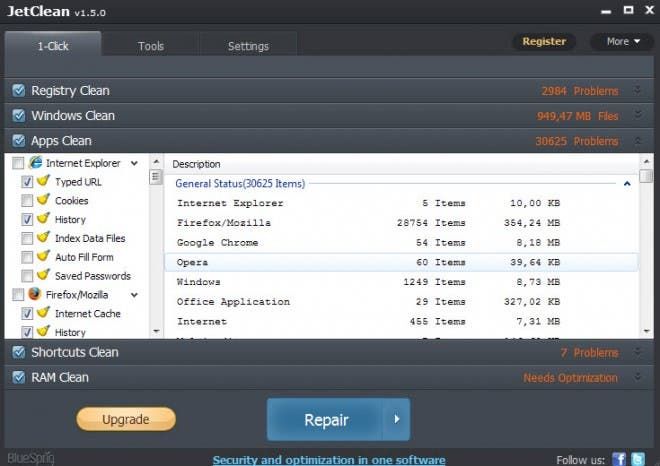The width and height of the screenshot is (660, 466).
Task: Select the Internet Explorer History tree item
Action: coord(70,219)
